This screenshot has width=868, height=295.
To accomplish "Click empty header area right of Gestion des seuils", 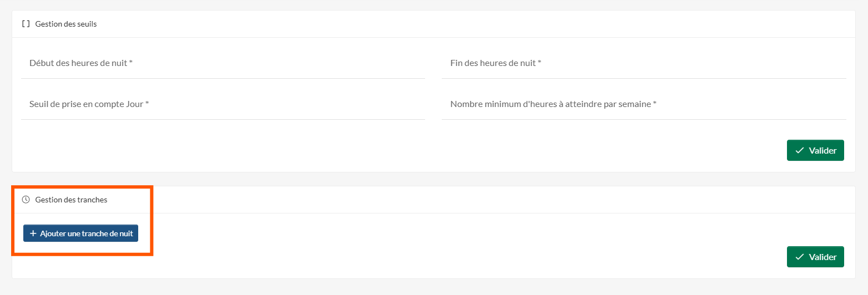I will coord(476,24).
